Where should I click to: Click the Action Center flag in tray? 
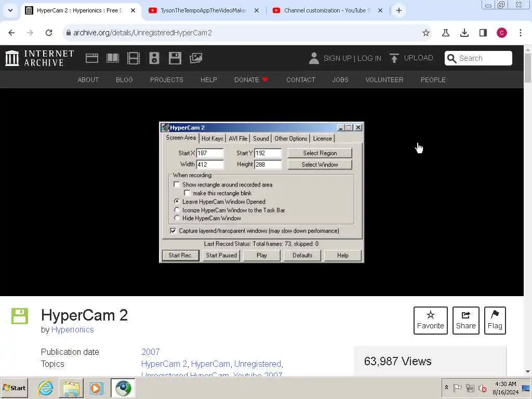457,388
